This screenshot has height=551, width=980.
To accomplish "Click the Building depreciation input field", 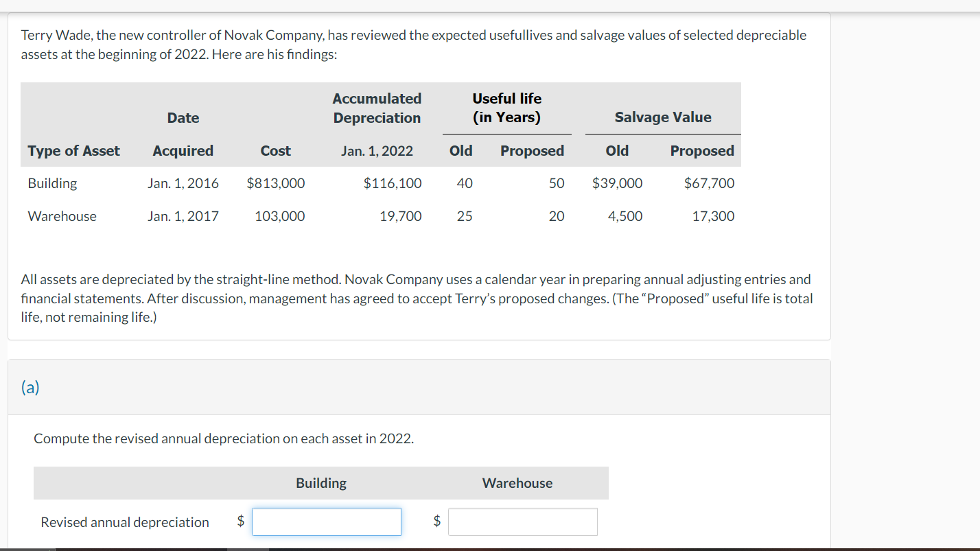I will 326,521.
